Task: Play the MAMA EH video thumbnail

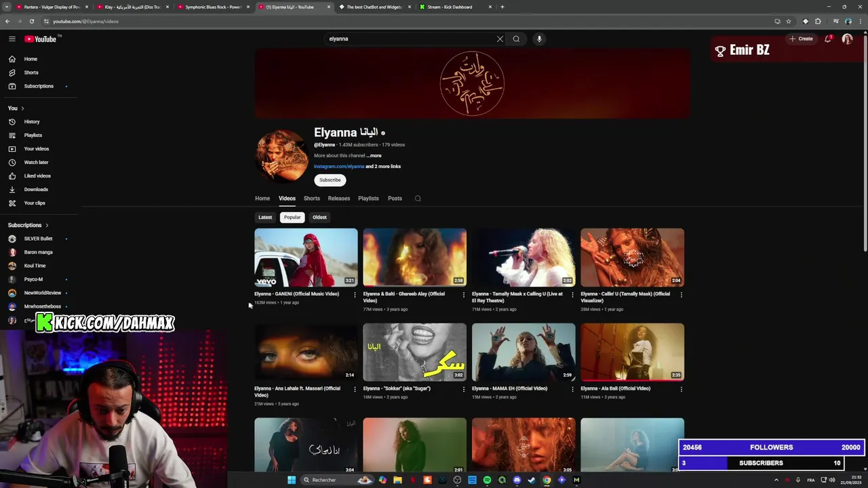Action: pos(524,352)
